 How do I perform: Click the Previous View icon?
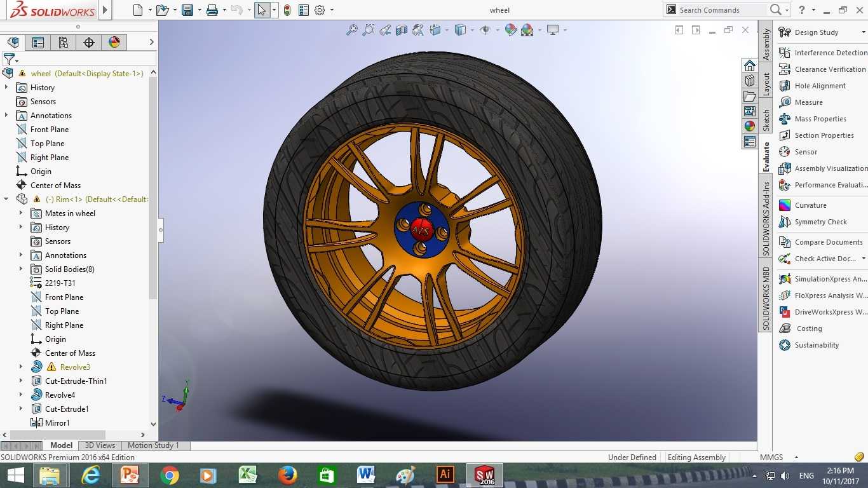coord(385,30)
